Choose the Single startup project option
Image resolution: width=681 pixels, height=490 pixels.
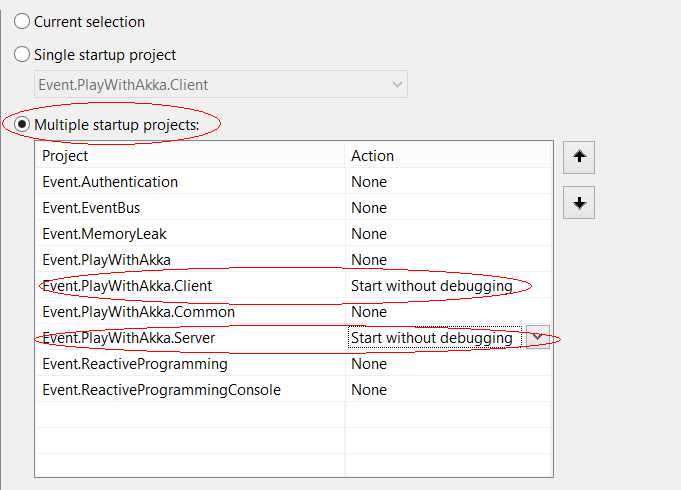[22, 55]
